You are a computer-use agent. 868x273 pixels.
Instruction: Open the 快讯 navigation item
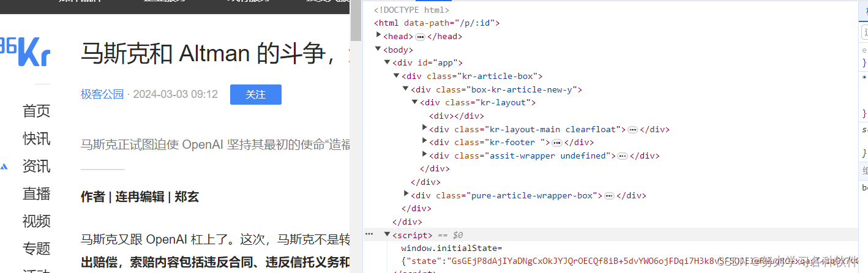pos(36,138)
